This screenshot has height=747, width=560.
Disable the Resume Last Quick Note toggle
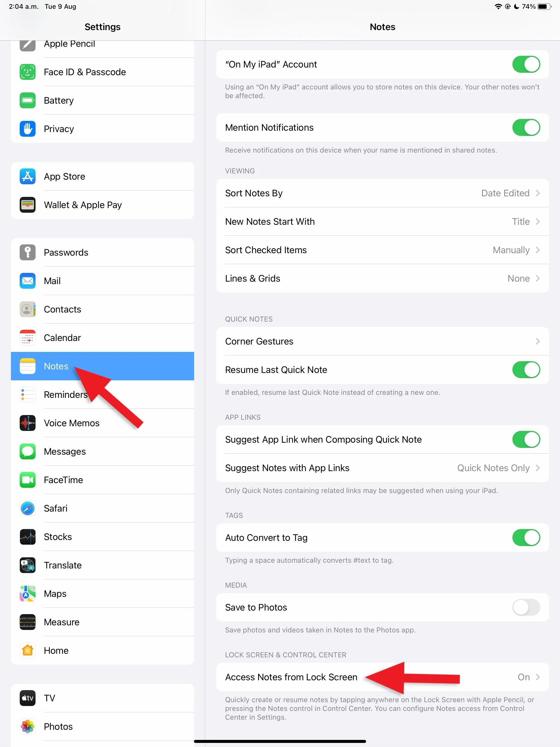point(525,369)
